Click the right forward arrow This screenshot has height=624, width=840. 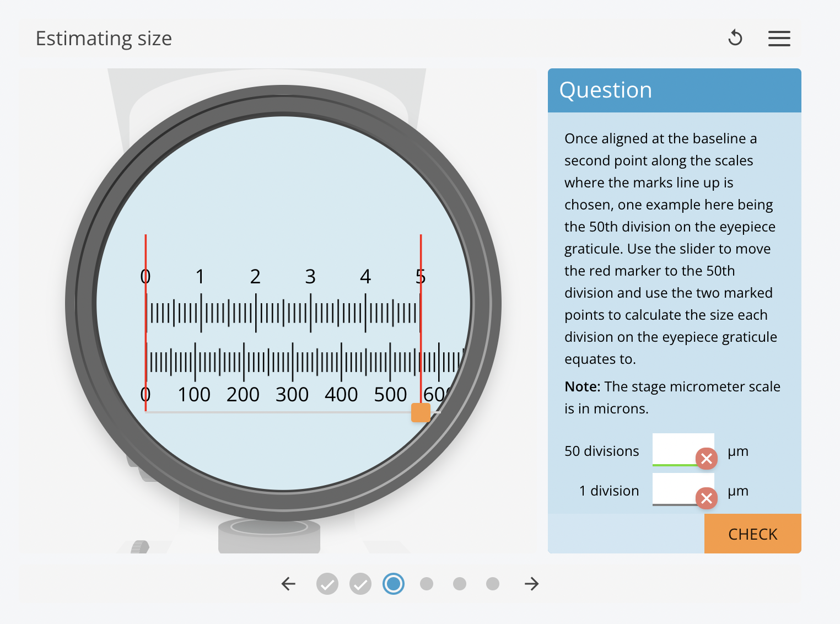tap(530, 584)
